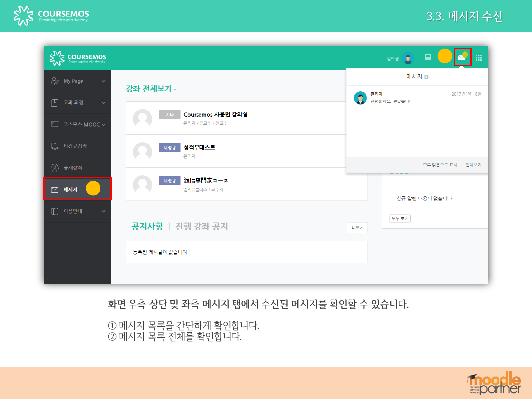Switch to the 공지사항 tab

(147, 226)
